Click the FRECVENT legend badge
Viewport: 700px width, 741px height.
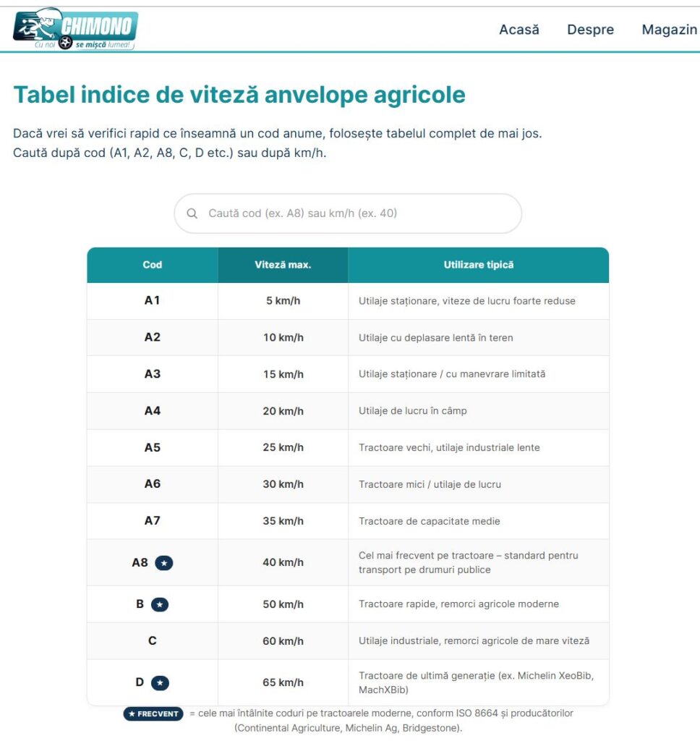[153, 714]
